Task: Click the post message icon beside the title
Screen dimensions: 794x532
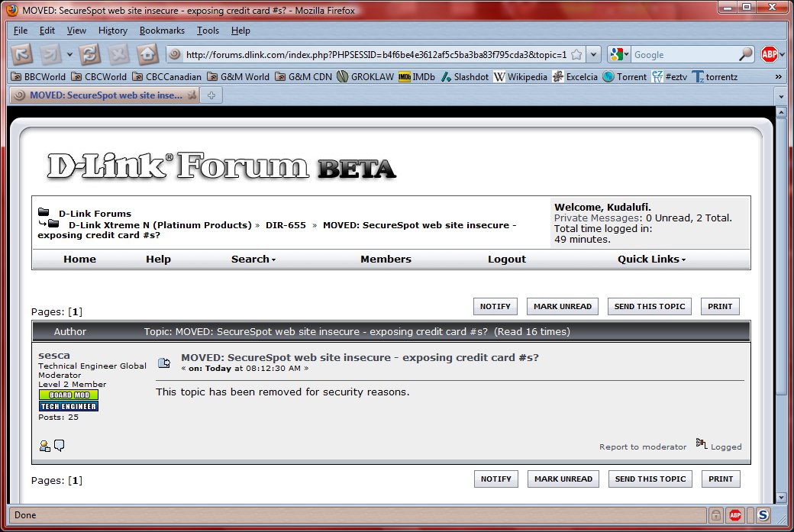Action: tap(164, 363)
